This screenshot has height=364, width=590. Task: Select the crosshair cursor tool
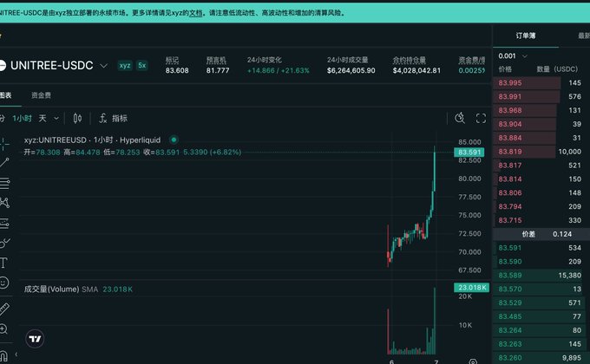tap(3, 144)
